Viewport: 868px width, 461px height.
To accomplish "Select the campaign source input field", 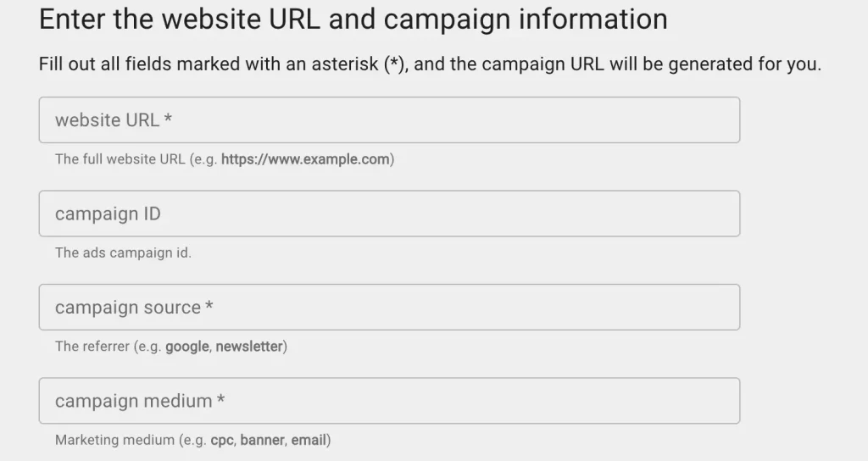I will point(389,307).
